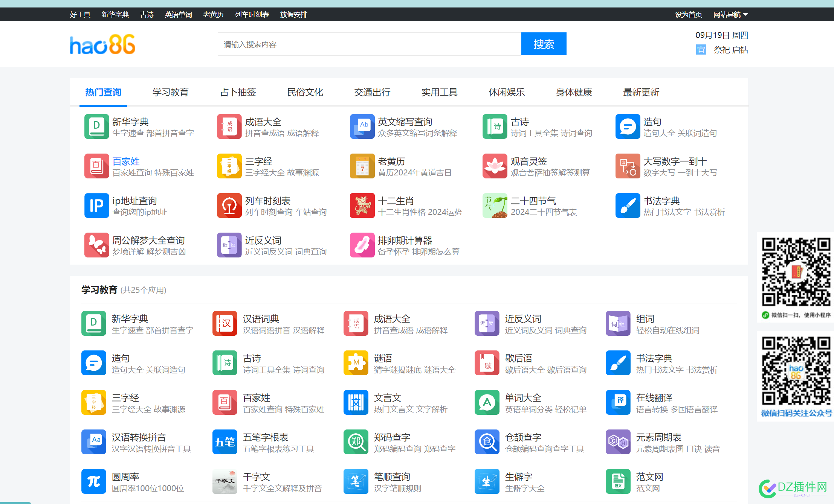Click the blue 搜索 button
This screenshot has height=504, width=834.
(544, 44)
